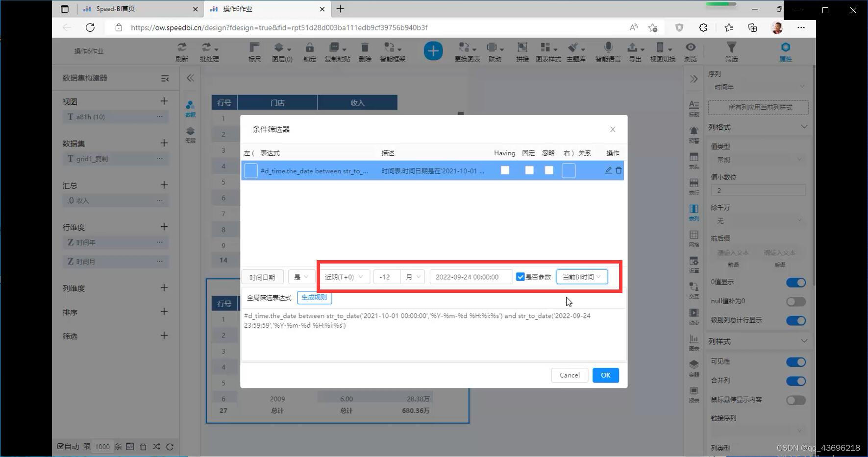The height and width of the screenshot is (457, 868).
Task: Open the 视图切换 view switch tool
Action: click(x=663, y=51)
